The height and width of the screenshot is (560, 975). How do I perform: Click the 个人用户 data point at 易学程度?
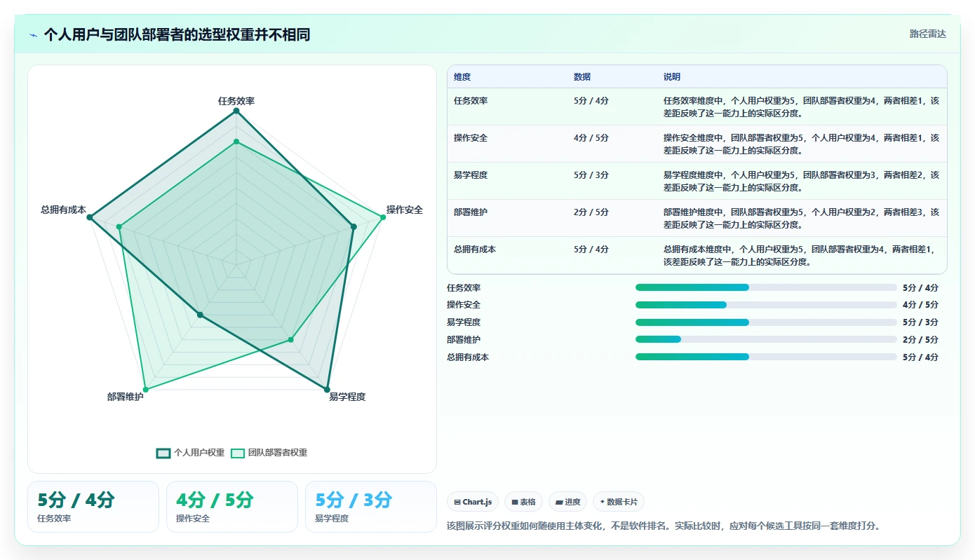pyautogui.click(x=327, y=389)
